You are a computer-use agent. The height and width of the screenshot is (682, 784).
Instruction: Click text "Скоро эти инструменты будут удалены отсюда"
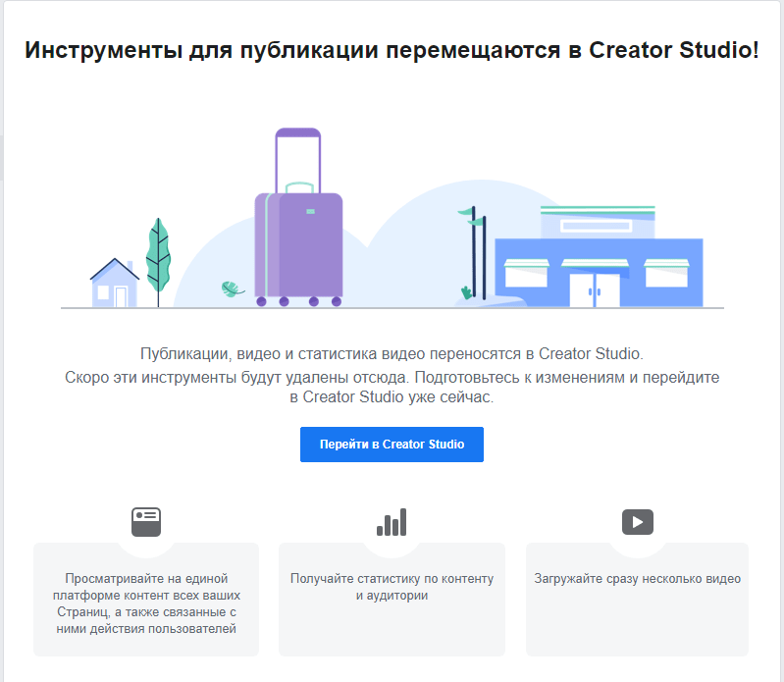pos(236,378)
